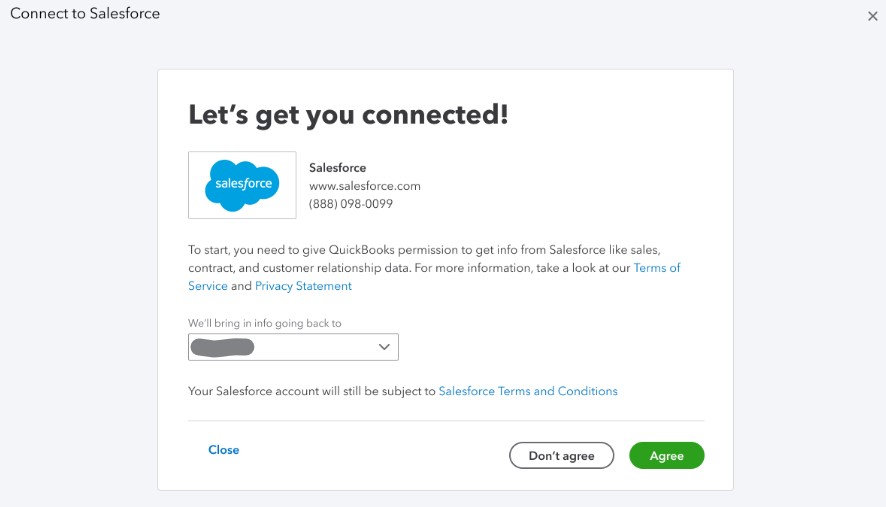Click the www.salesforce.com website text

(364, 186)
